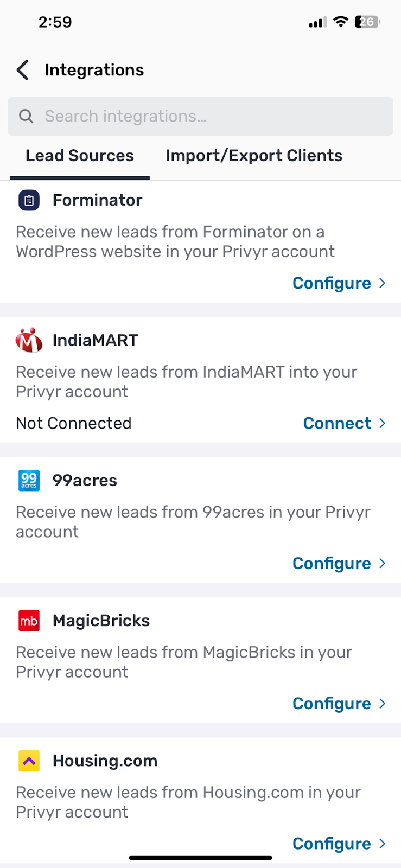Open chevron next to IndiaMART Connect
This screenshot has width=401, height=868.
pyautogui.click(x=383, y=423)
